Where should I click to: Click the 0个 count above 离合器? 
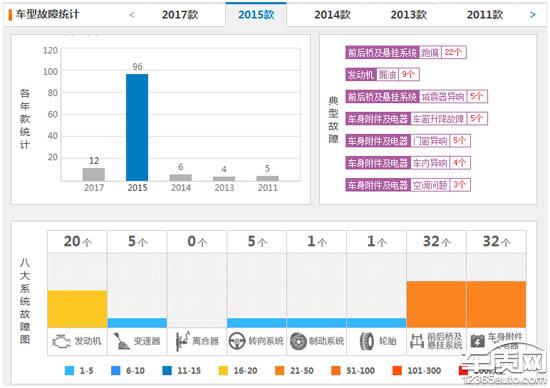click(x=197, y=242)
